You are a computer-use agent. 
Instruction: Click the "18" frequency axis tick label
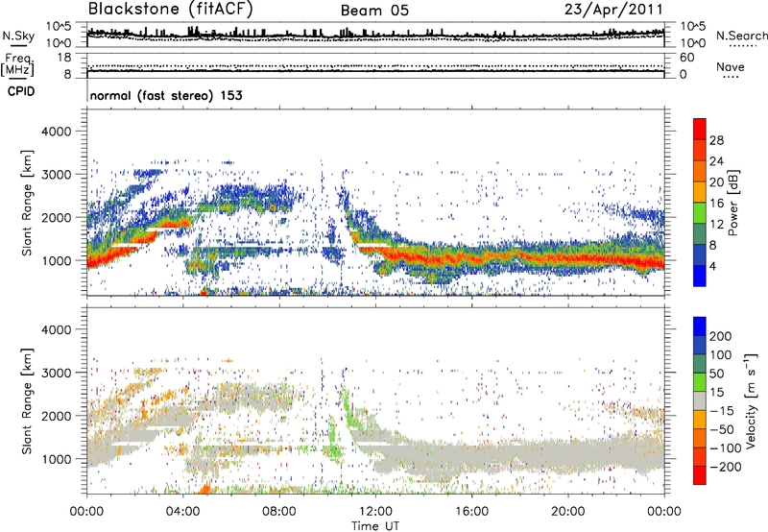pos(64,58)
